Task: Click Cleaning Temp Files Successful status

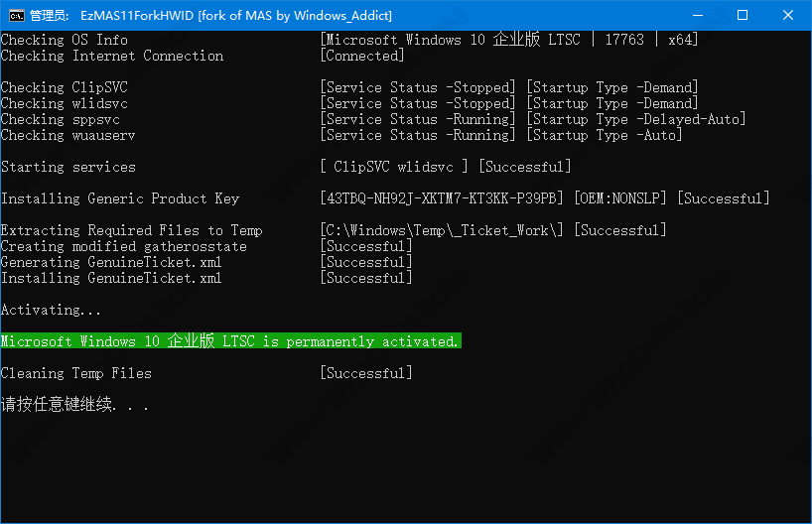Action: [x=366, y=373]
